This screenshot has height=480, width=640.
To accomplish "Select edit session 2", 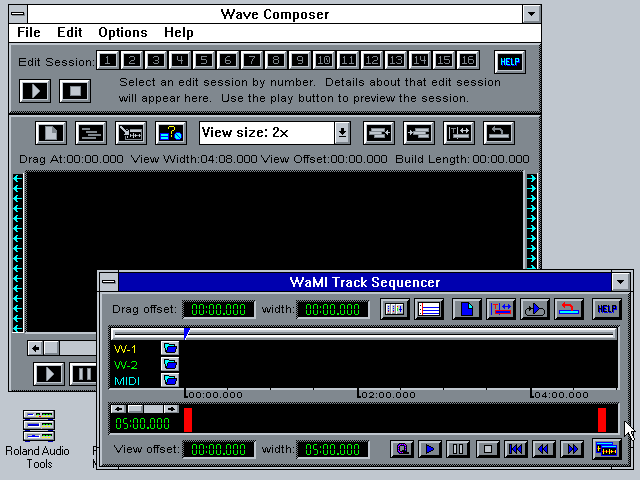I will point(132,60).
